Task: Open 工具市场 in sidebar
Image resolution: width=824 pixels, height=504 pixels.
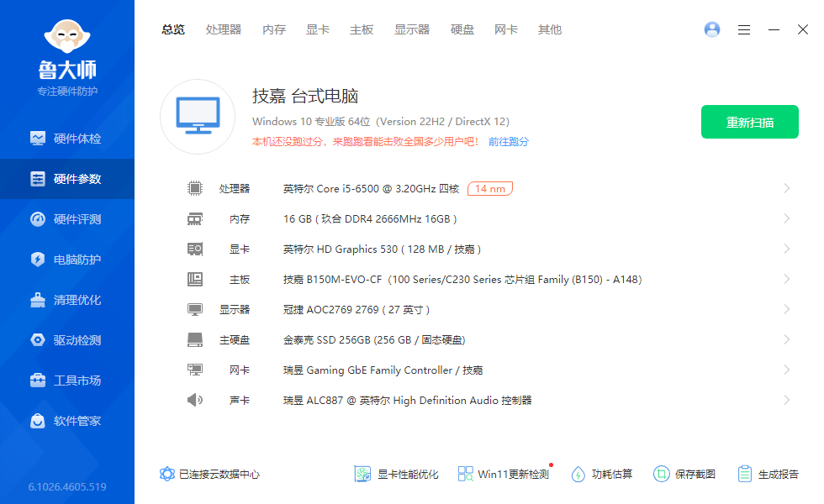Action: click(x=67, y=381)
